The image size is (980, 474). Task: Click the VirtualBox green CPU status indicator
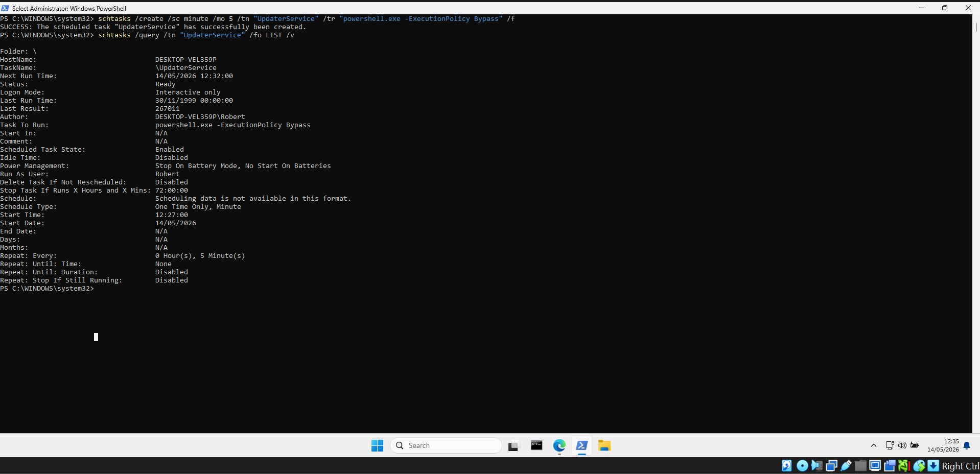point(904,466)
